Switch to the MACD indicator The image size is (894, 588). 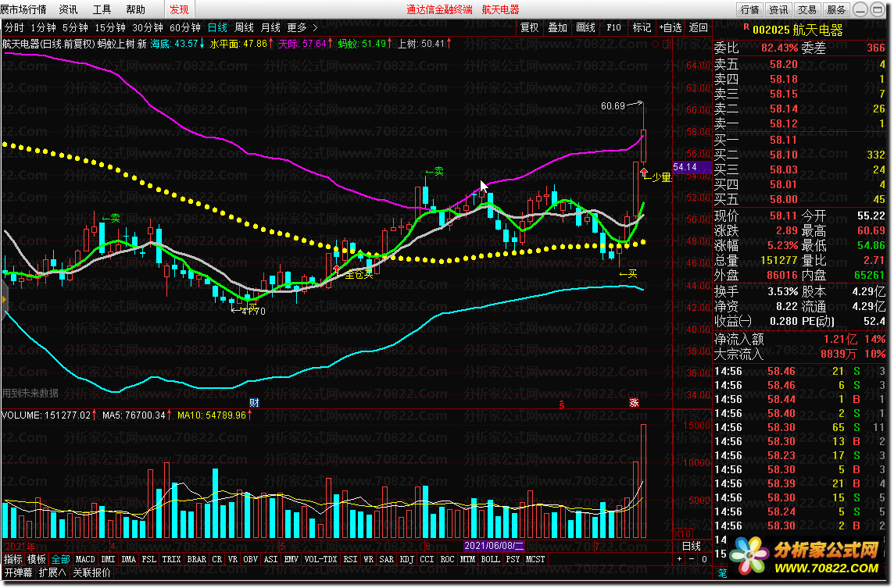tap(85, 560)
